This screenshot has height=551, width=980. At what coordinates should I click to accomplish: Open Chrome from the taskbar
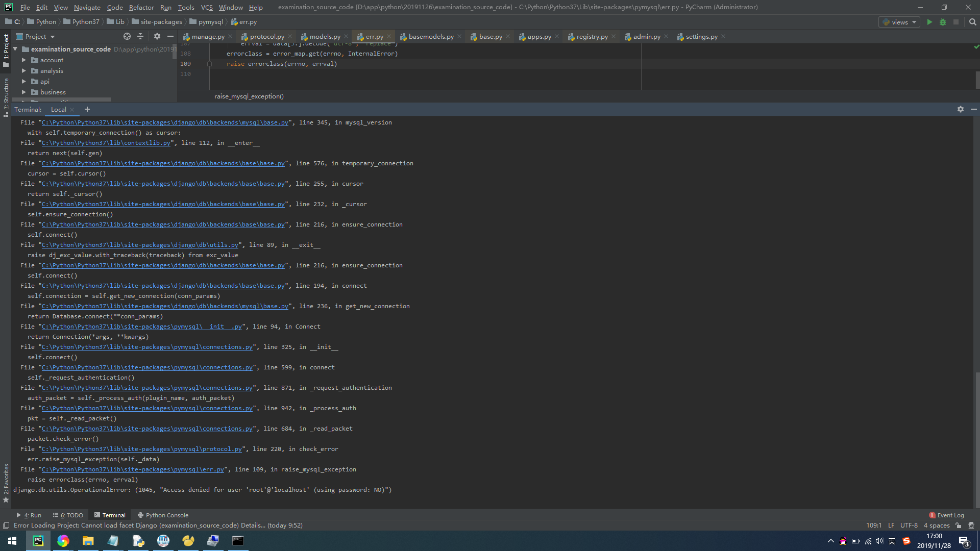63,541
